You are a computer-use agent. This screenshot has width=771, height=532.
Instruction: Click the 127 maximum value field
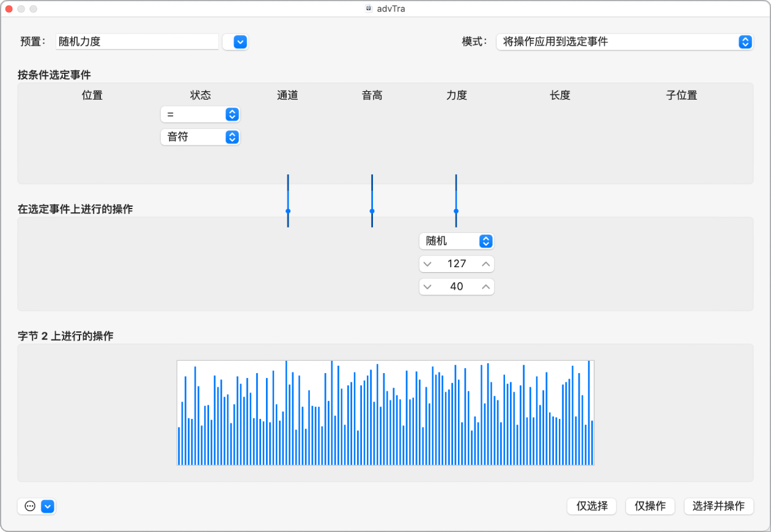pos(456,264)
